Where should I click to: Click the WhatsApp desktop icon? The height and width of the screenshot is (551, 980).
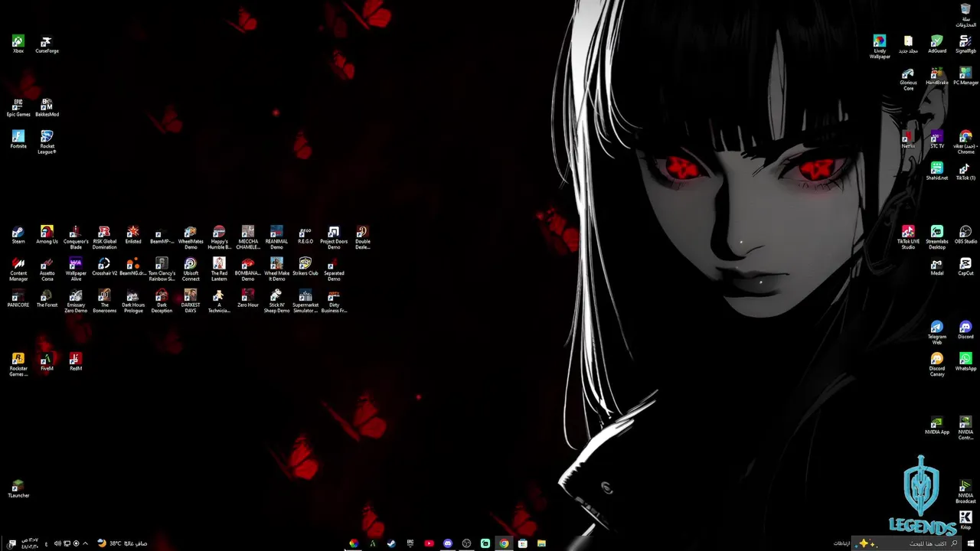pos(965,363)
